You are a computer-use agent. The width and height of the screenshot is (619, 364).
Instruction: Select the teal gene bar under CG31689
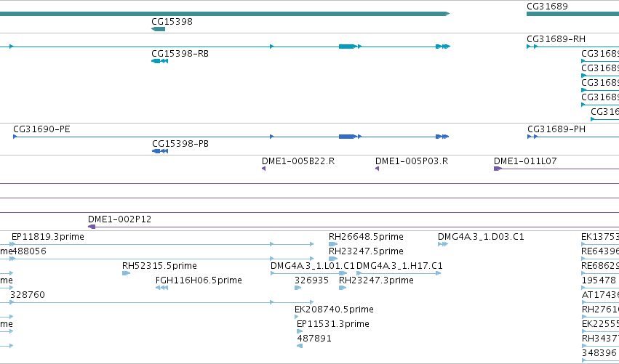pos(573,15)
